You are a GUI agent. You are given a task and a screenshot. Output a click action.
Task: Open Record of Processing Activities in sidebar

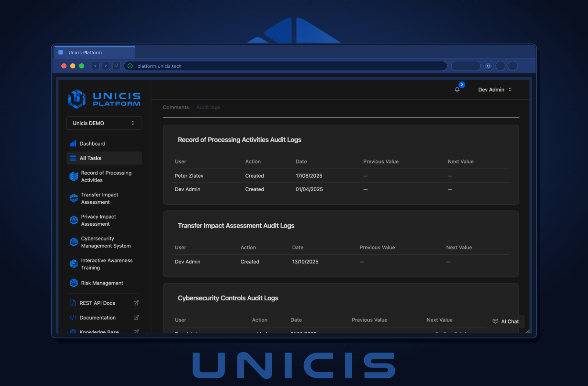104,176
